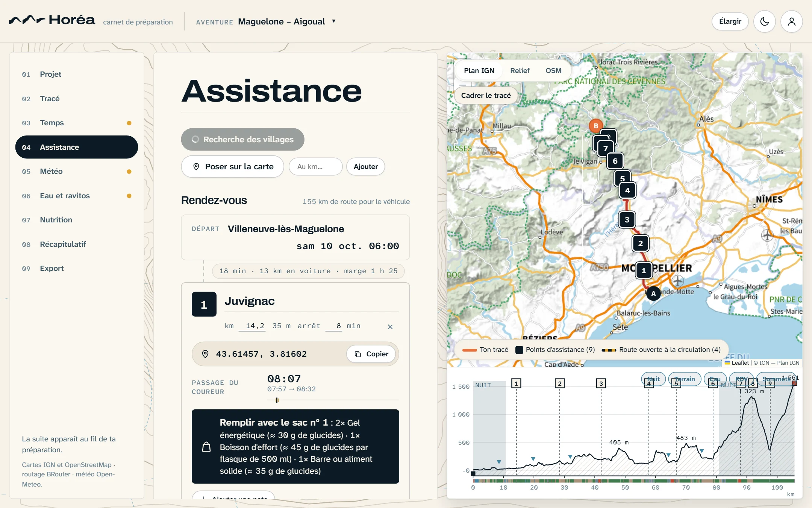Click assistance point 1 near Montpellier
Viewport: 812px width, 508px height.
[644, 271]
